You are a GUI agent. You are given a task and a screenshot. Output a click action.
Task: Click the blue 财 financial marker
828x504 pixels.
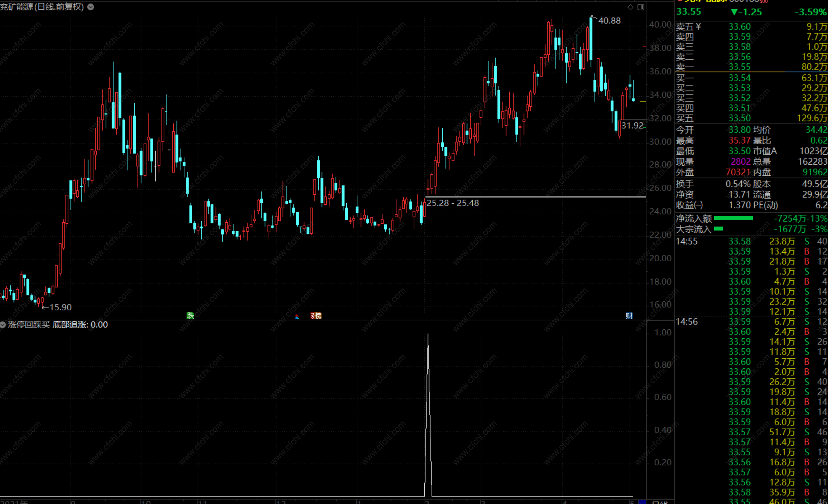point(629,316)
